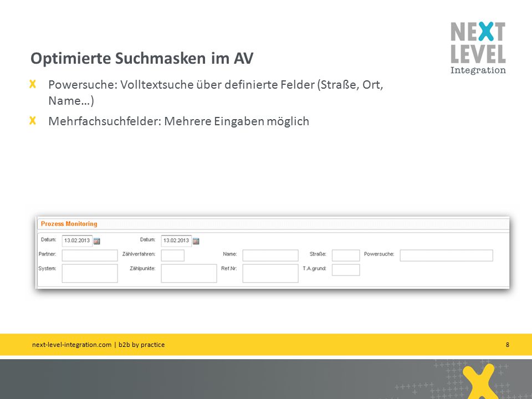The height and width of the screenshot is (399, 532).
Task: Click the T.A.grund label
Action: 315,269
